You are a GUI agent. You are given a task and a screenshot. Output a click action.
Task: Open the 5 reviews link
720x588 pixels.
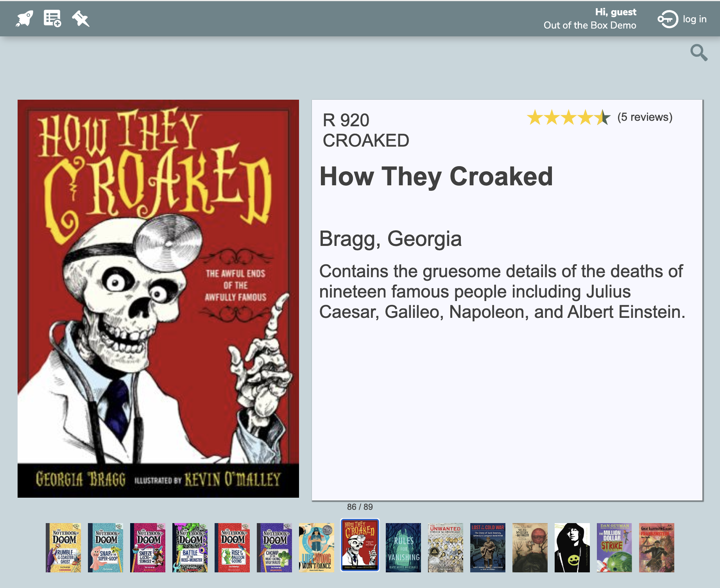click(x=645, y=117)
